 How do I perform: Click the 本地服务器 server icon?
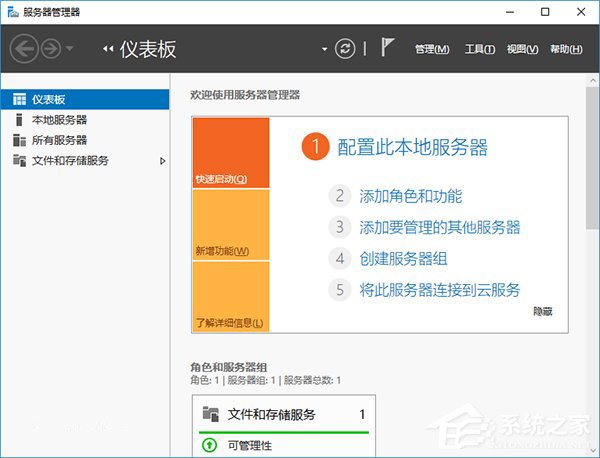pyautogui.click(x=19, y=120)
